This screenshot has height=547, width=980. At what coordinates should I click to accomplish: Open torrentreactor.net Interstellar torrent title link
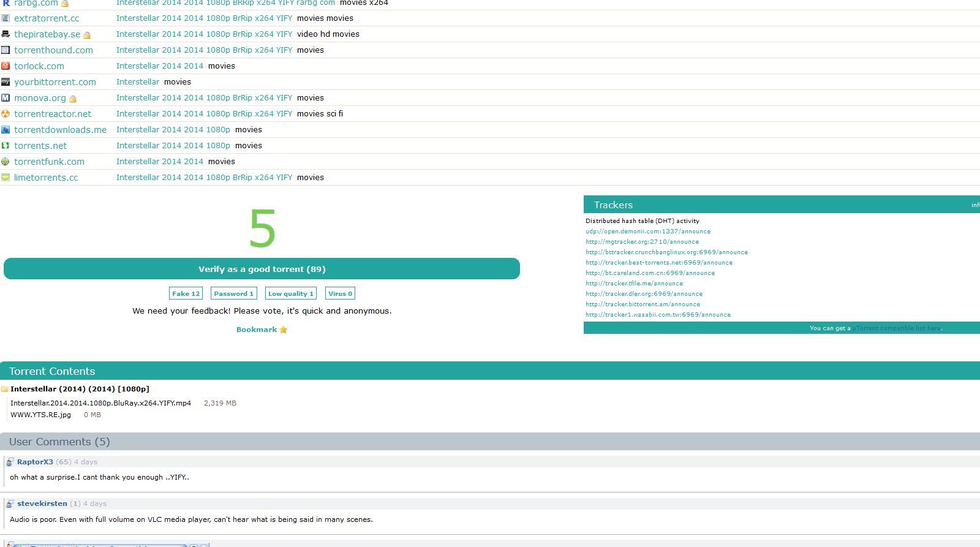[x=204, y=113]
